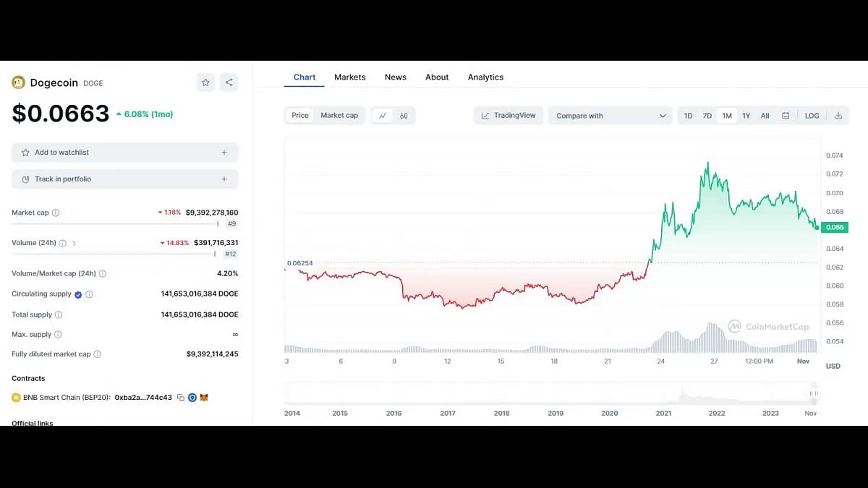Download the chart using the download icon

click(x=839, y=115)
